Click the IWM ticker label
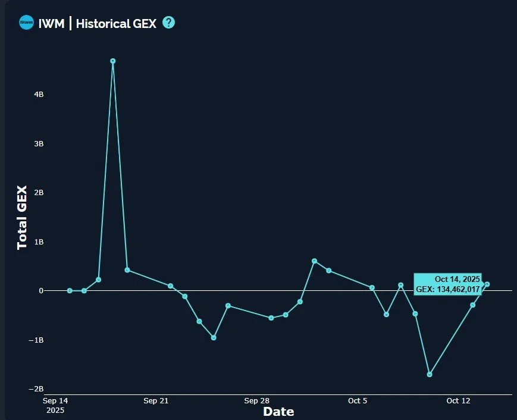This screenshot has height=420, width=517. point(51,24)
